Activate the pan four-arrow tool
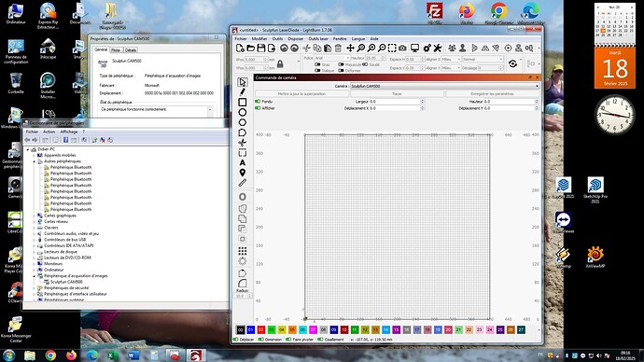This screenshot has height=362, width=644. [x=350, y=48]
